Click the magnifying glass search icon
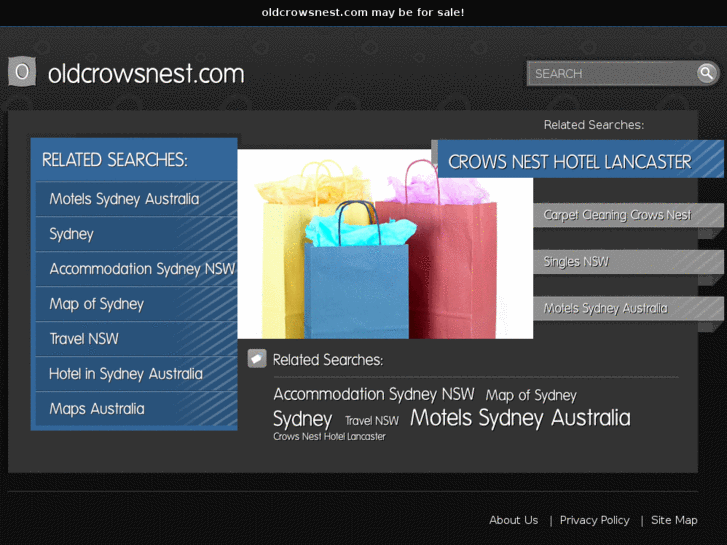The width and height of the screenshot is (727, 545). coord(707,73)
